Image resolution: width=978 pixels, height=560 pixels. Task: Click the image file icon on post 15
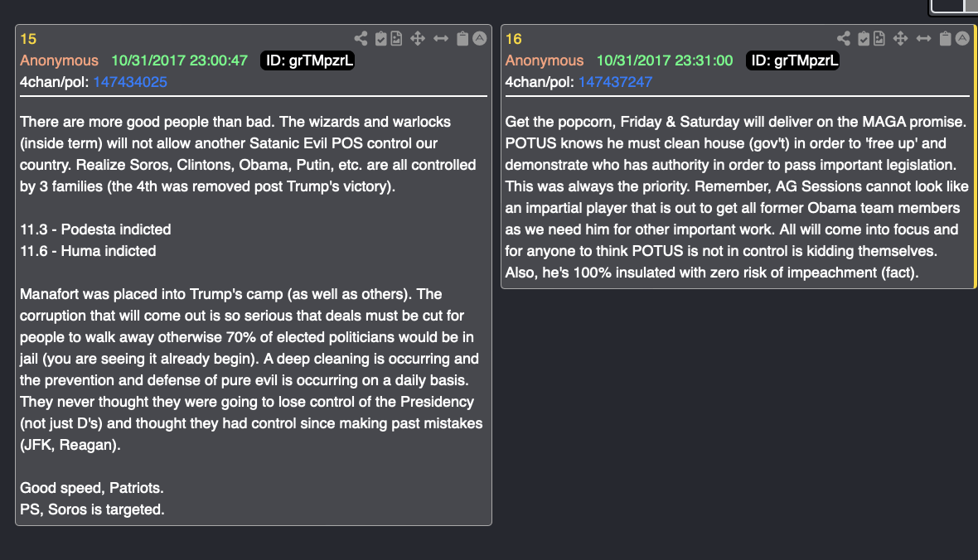pyautogui.click(x=397, y=39)
